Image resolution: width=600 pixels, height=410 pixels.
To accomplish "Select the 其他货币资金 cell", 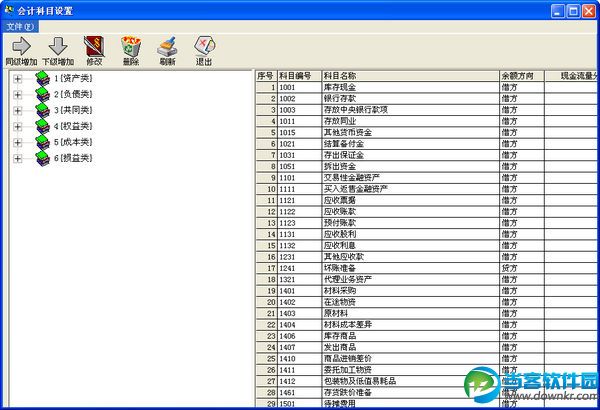I will (411, 132).
